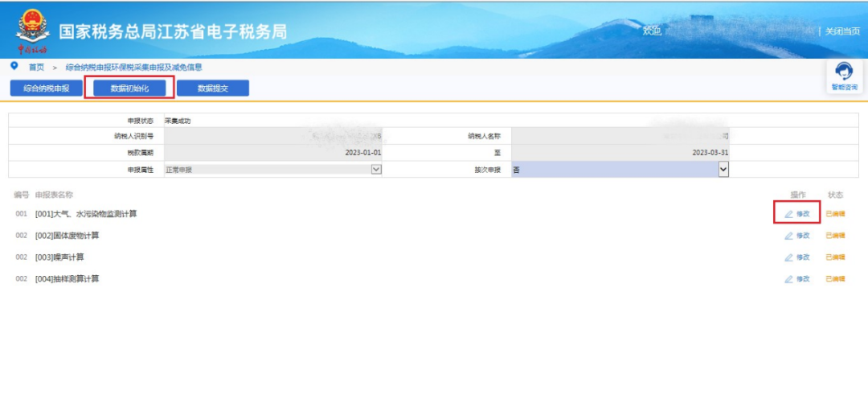Screen dimensions: 868x399
Task: Click the 编号 column header
Action: (x=22, y=195)
